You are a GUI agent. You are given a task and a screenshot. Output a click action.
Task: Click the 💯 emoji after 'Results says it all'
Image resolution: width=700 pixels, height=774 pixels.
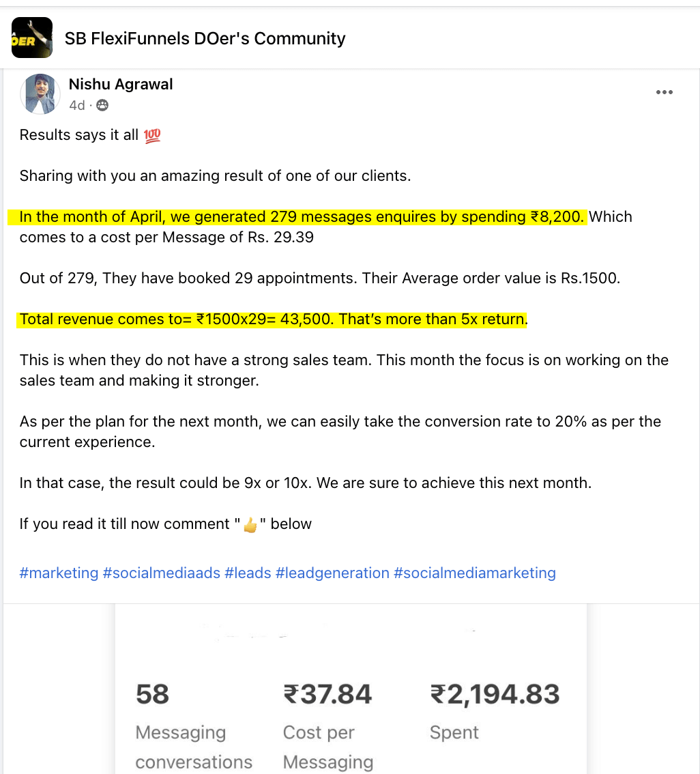pos(151,135)
